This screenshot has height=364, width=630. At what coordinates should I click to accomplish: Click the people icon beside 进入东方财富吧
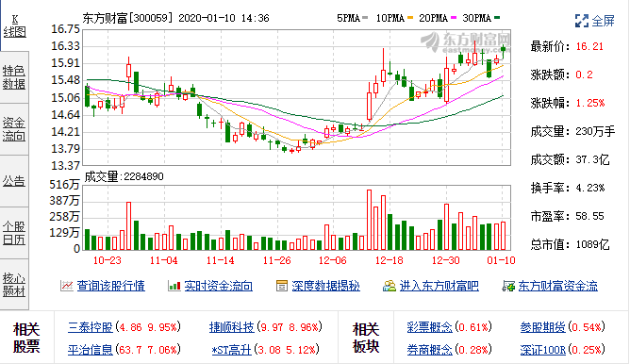point(389,286)
